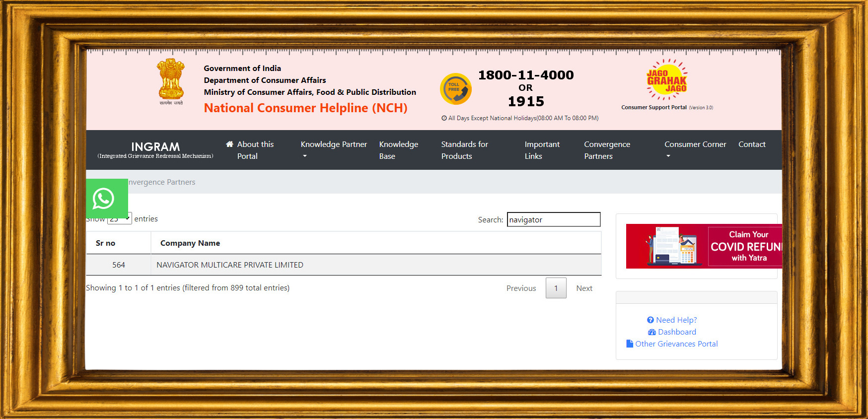Screen dimensions: 868x419
Task: Click the Government of India emblem
Action: pos(171,79)
